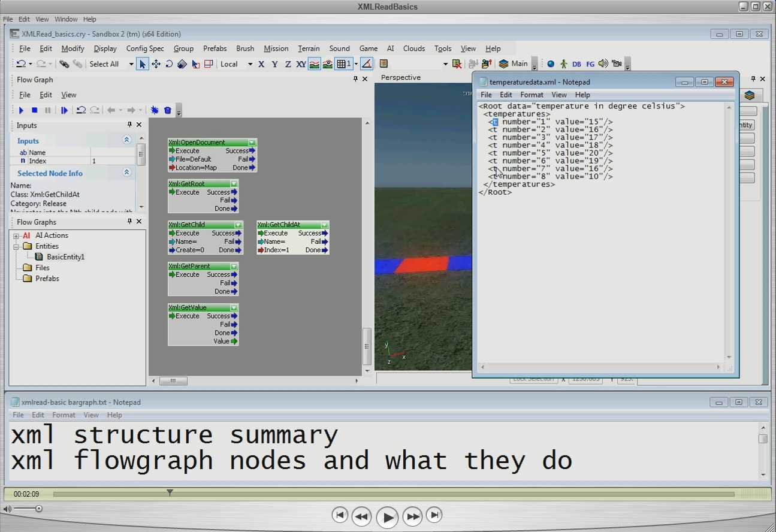Toggle Follow Terrain and Snap to Objects
The image size is (776, 532).
pos(328,64)
